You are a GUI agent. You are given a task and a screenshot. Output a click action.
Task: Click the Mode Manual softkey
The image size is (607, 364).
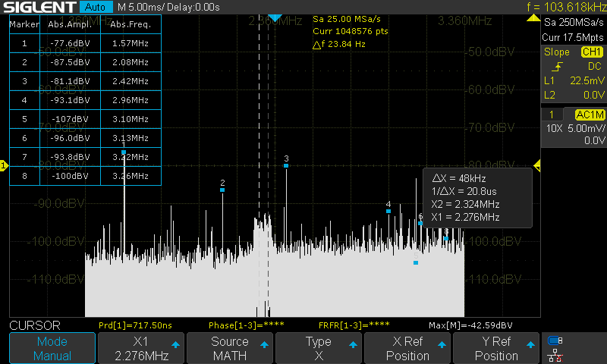(52, 348)
